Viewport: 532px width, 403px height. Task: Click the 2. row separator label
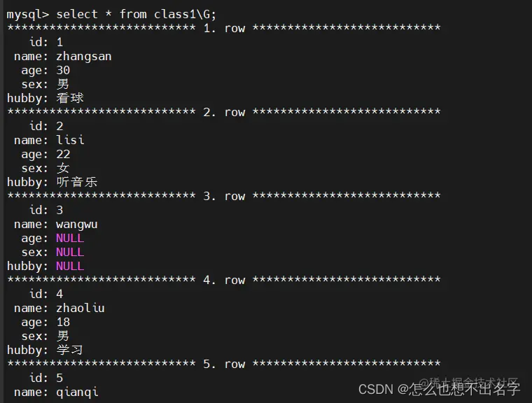click(x=224, y=112)
